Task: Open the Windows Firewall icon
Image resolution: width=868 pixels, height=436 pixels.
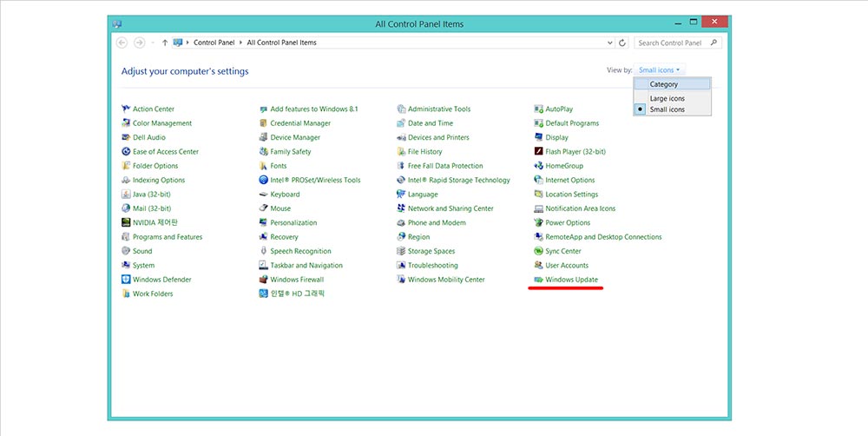Action: (x=264, y=279)
